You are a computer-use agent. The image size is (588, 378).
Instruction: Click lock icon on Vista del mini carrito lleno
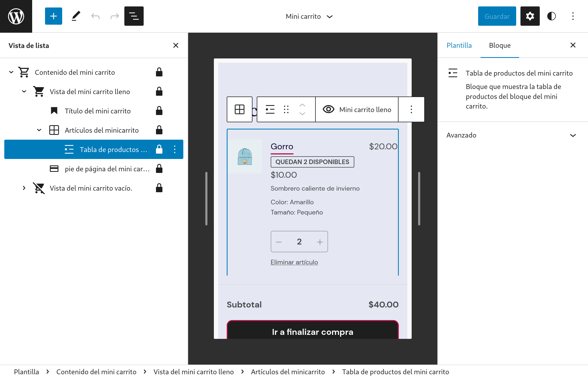(159, 91)
